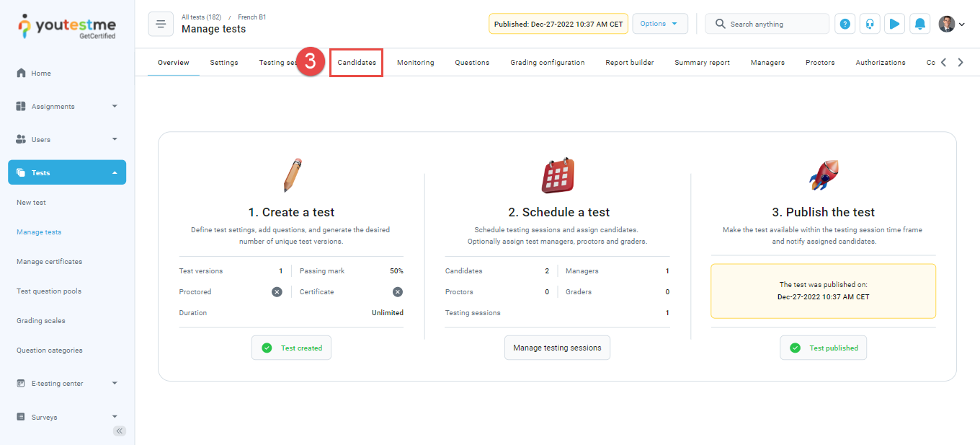
Task: Click the play video tutorial icon
Action: click(894, 24)
